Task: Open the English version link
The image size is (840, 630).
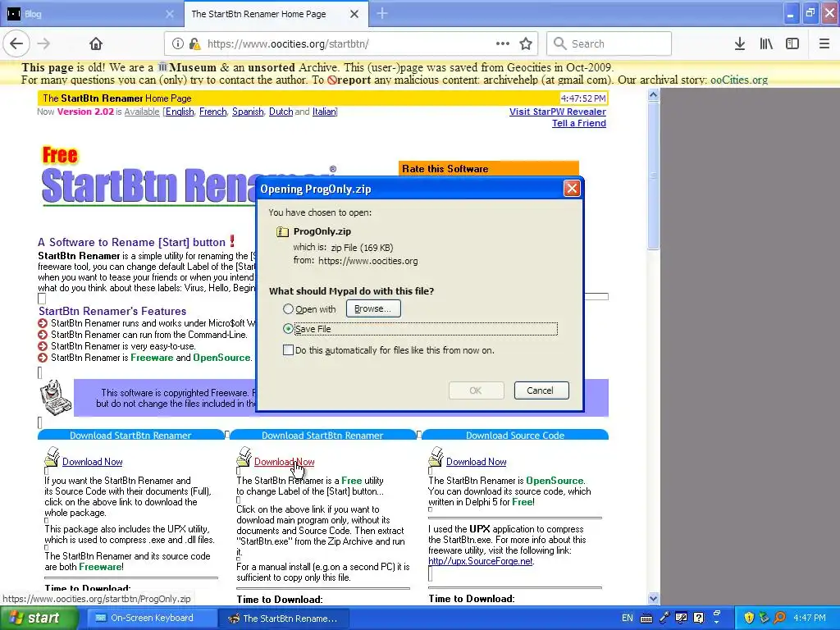Action: point(180,112)
